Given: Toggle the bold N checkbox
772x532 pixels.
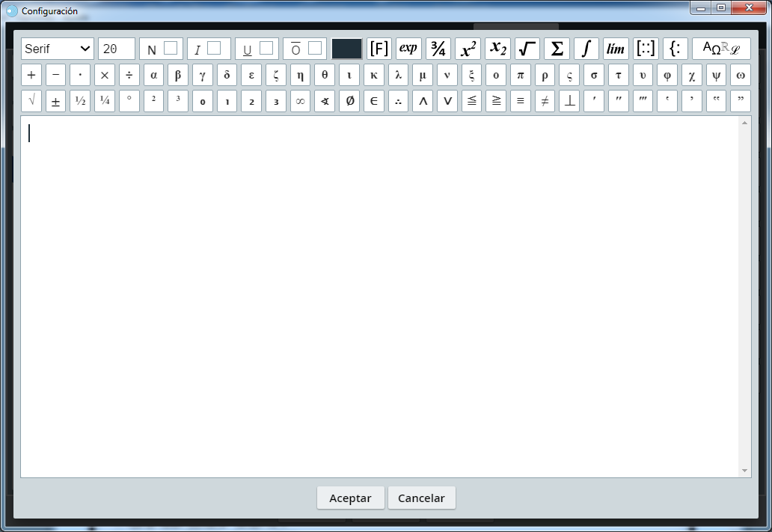Looking at the screenshot, I should 171,48.
